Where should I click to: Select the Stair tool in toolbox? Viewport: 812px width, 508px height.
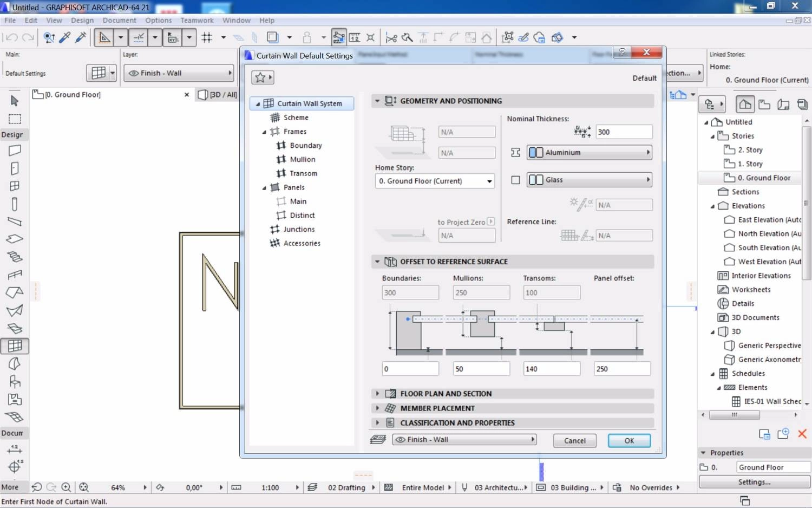(15, 257)
